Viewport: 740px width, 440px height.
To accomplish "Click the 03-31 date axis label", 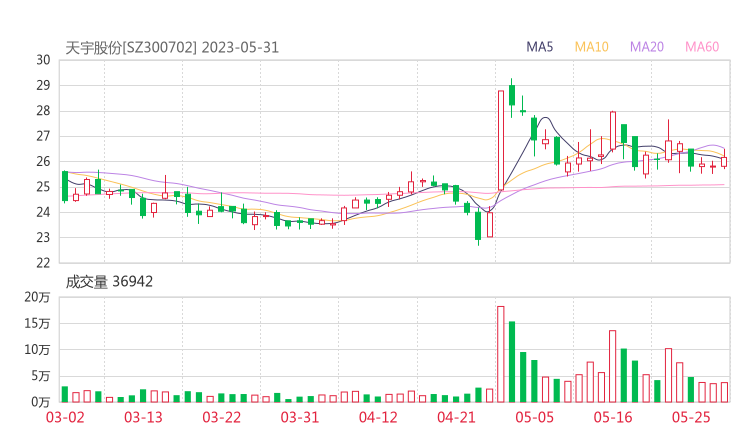I will [300, 417].
